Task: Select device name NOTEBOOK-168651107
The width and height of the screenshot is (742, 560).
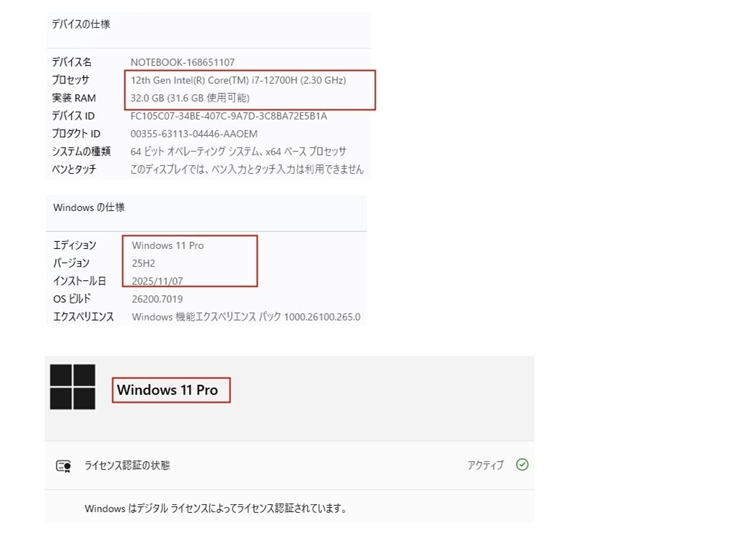Action: coord(182,62)
